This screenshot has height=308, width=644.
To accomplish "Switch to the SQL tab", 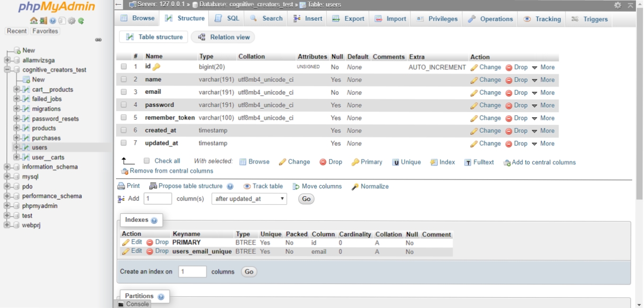I will pos(227,18).
